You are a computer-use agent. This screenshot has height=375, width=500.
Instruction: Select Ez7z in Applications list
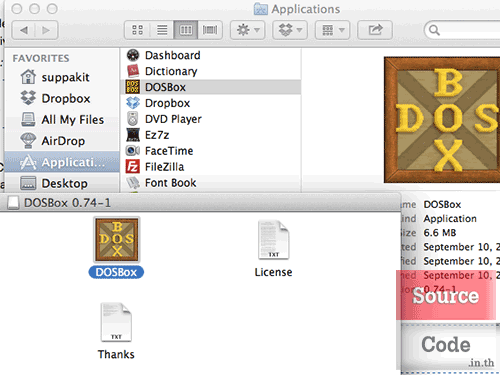coord(211,135)
